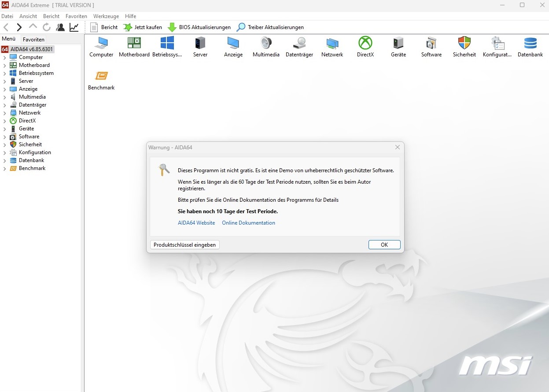
Task: Click Produktschlüssel eingeben button
Action: click(185, 245)
